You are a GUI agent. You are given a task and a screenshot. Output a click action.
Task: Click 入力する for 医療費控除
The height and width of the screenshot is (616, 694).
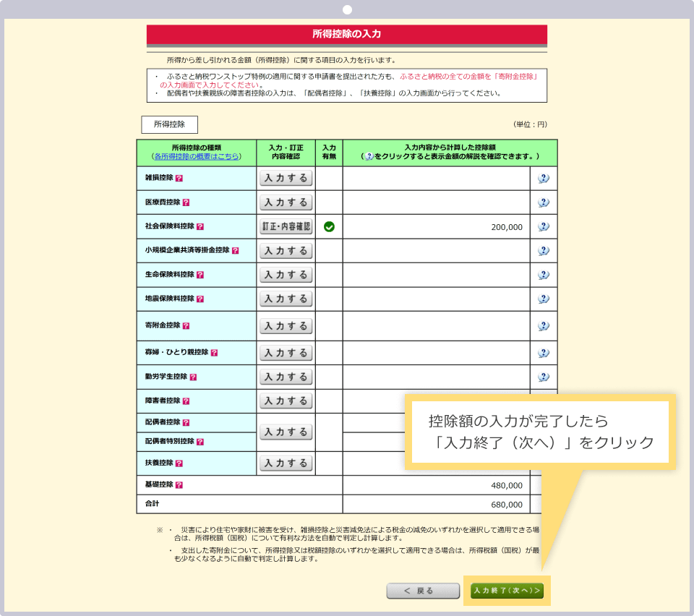coord(286,202)
